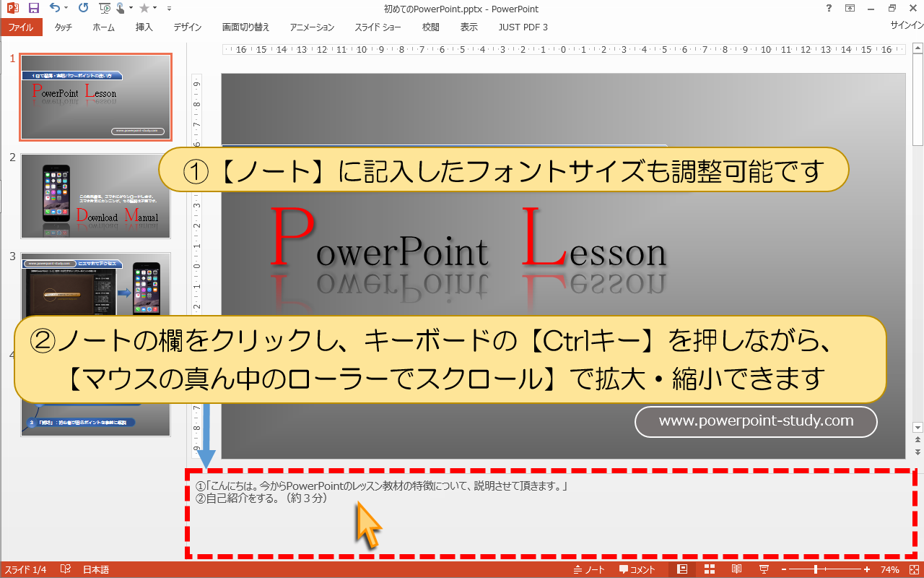Click the Undo arrow icon
This screenshot has height=578, width=924.
(x=56, y=9)
